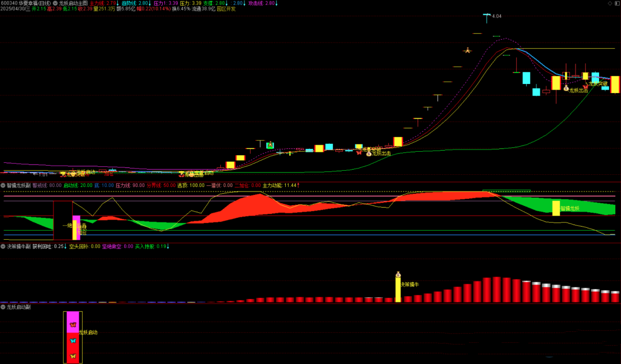
Task: Click the square panel icon at top-right corner
Action: [616, 3]
